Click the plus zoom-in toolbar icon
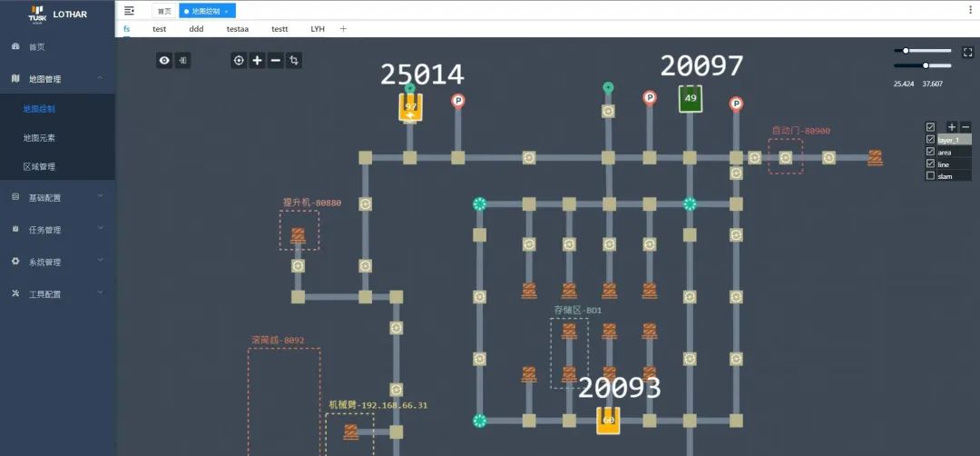Viewport: 980px width, 456px height. pos(258,60)
